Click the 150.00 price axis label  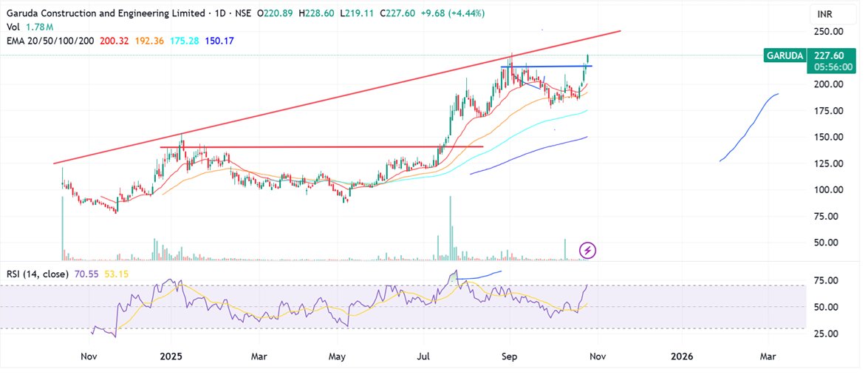click(827, 137)
